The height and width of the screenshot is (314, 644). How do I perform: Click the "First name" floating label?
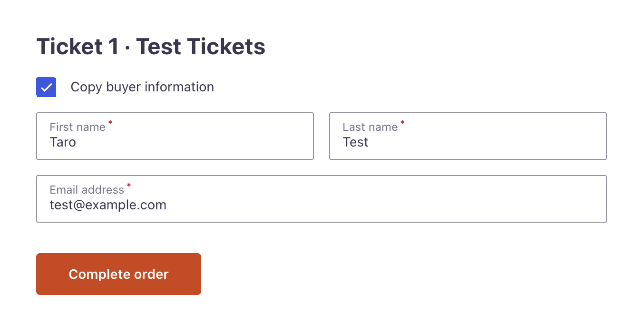tap(78, 127)
